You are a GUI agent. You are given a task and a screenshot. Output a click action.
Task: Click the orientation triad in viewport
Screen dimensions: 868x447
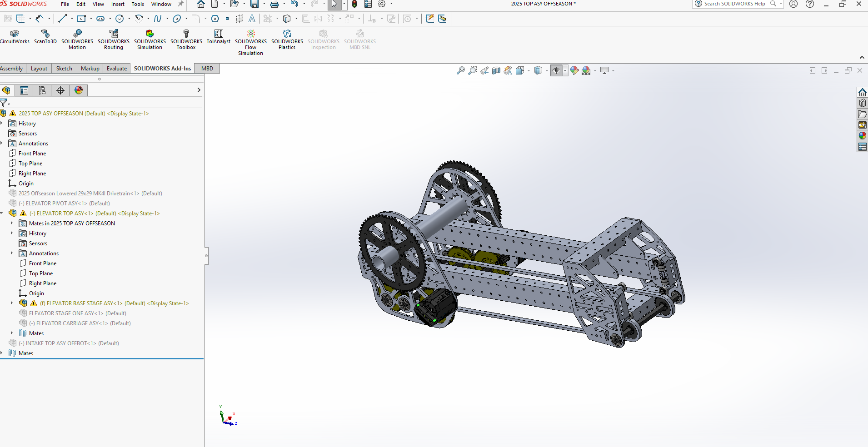pos(228,417)
